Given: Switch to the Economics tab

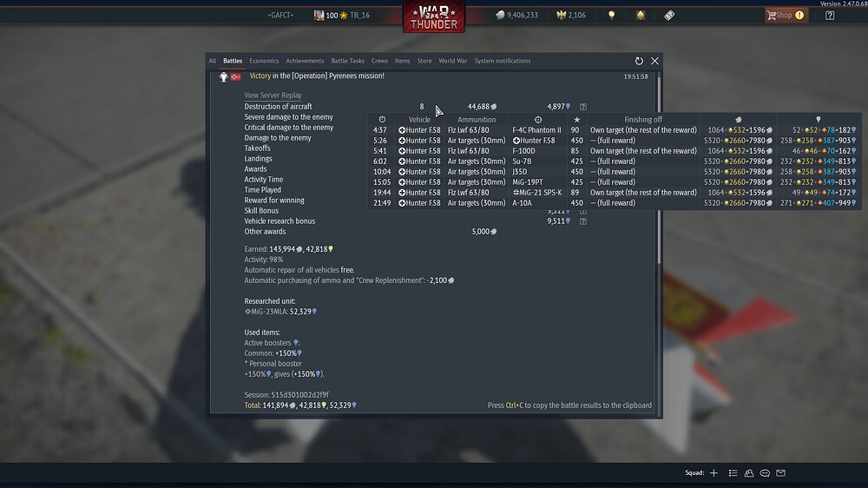Looking at the screenshot, I should (264, 61).
